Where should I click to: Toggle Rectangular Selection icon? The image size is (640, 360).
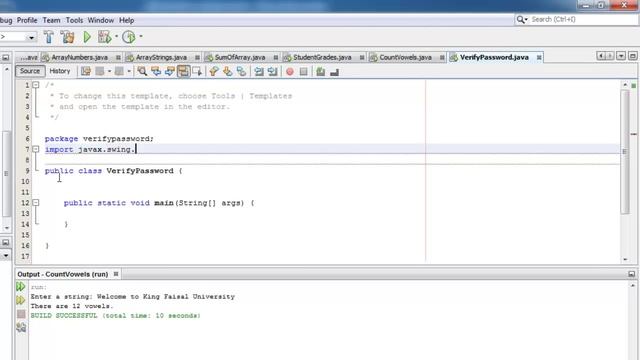click(197, 71)
